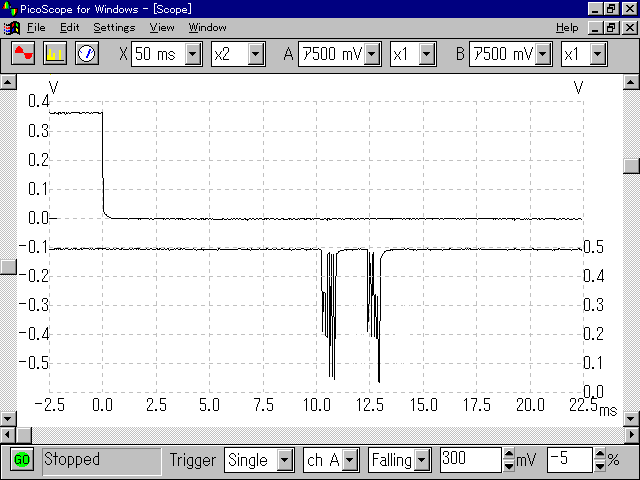
Task: Decrease the trigger delay percent with down arrow
Action: [x=600, y=466]
